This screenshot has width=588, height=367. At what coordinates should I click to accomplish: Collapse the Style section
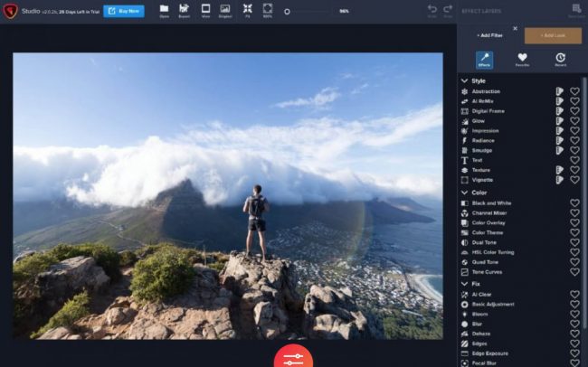click(x=465, y=81)
